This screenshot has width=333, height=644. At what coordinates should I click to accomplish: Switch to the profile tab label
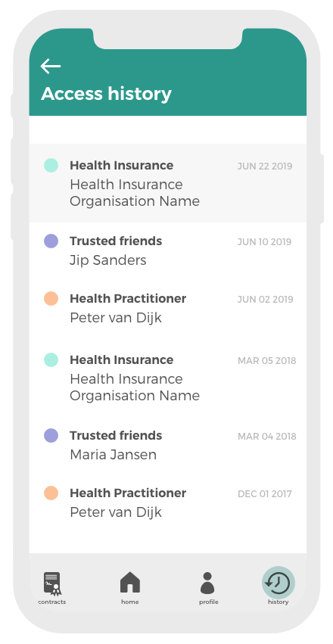click(209, 602)
